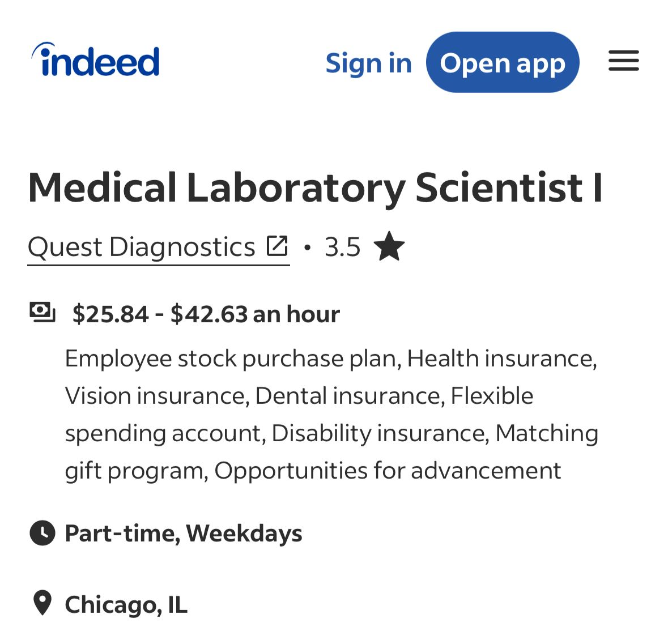Open the Quest Diagnostics company link
This screenshot has width=668, height=644.
tap(142, 247)
